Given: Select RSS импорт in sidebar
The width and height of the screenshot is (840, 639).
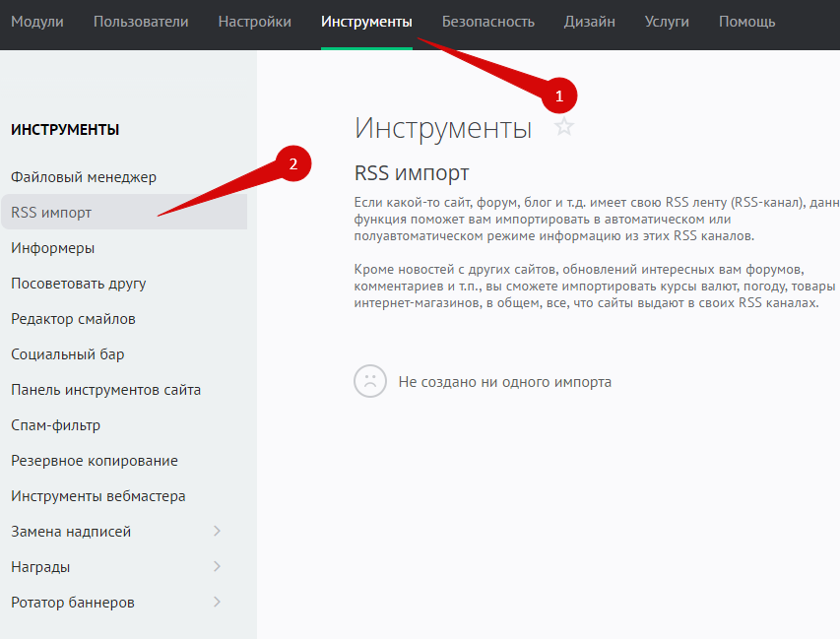Looking at the screenshot, I should pos(52,213).
